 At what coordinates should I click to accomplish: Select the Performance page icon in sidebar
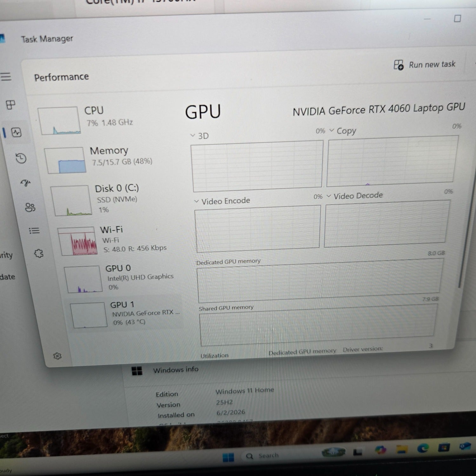pos(17,132)
